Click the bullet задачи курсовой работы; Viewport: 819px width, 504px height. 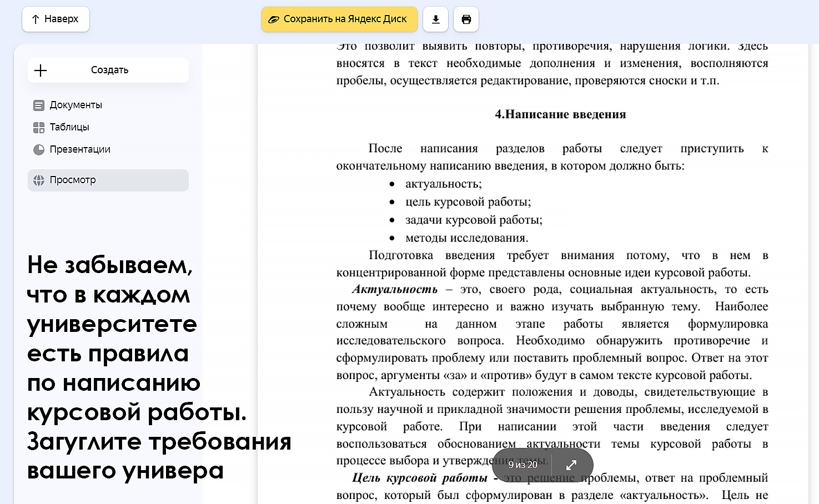[474, 220]
